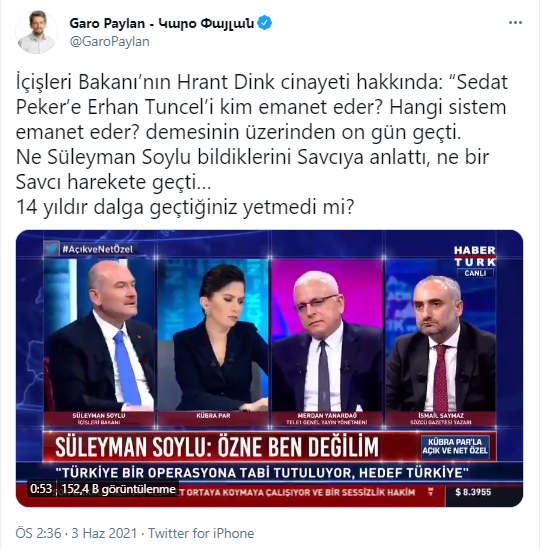The image size is (541, 549).
Task: Open the tweet's three-dot more options menu
Action: pos(515,23)
